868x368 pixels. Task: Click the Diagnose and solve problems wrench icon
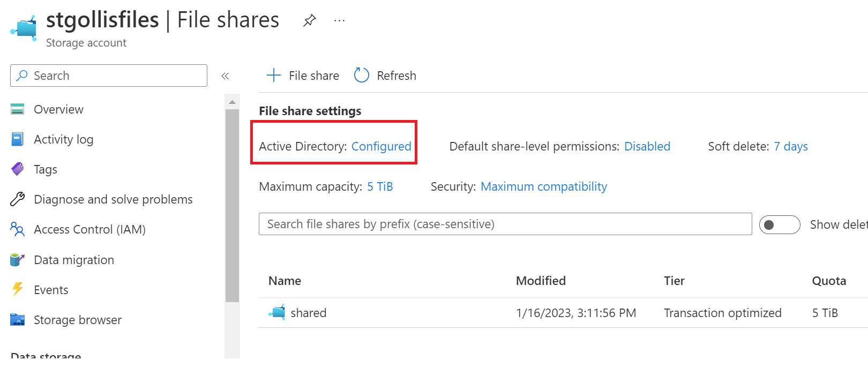(x=17, y=199)
